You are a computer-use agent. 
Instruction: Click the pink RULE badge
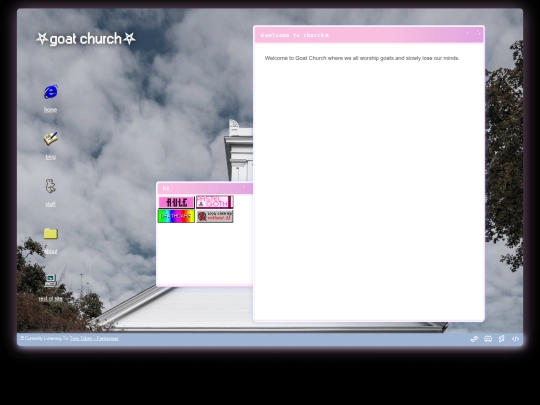(x=176, y=202)
